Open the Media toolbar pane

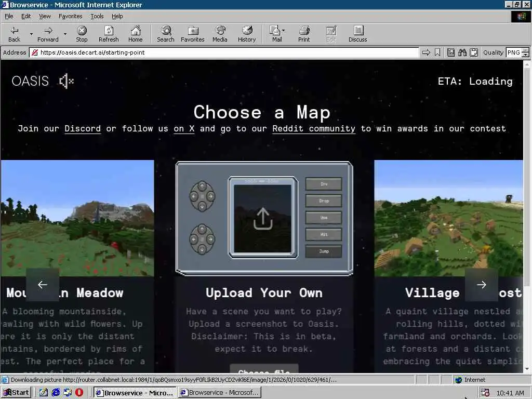coord(220,34)
